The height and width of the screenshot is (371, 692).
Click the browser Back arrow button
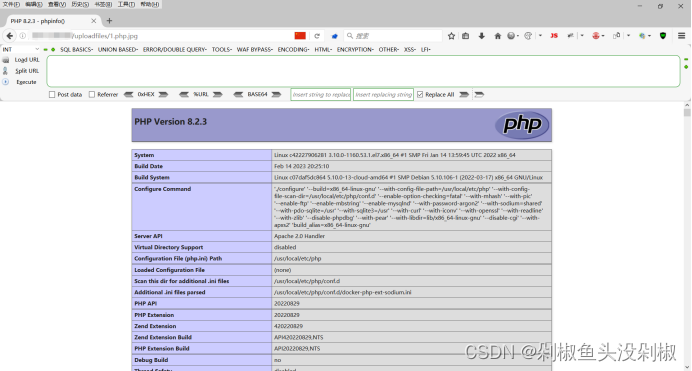[x=9, y=36]
